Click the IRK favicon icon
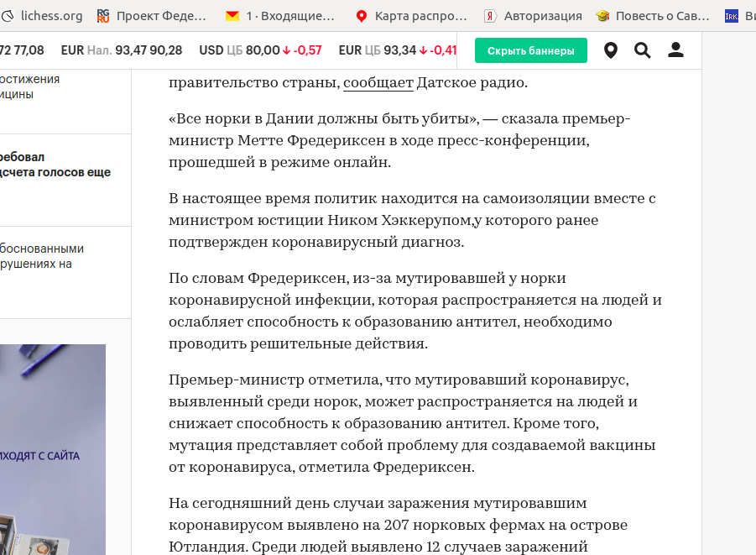The width and height of the screenshot is (756, 555). (x=732, y=17)
